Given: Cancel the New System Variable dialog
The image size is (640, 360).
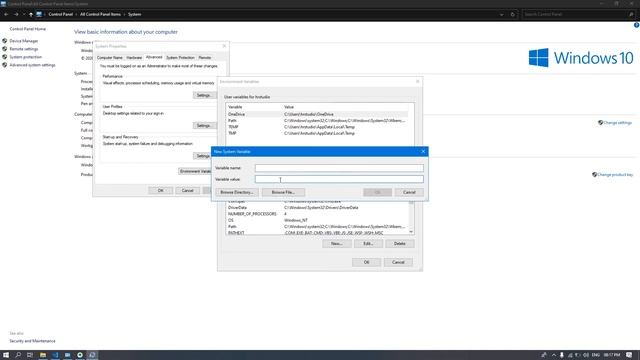Looking at the screenshot, I should coord(409,192).
